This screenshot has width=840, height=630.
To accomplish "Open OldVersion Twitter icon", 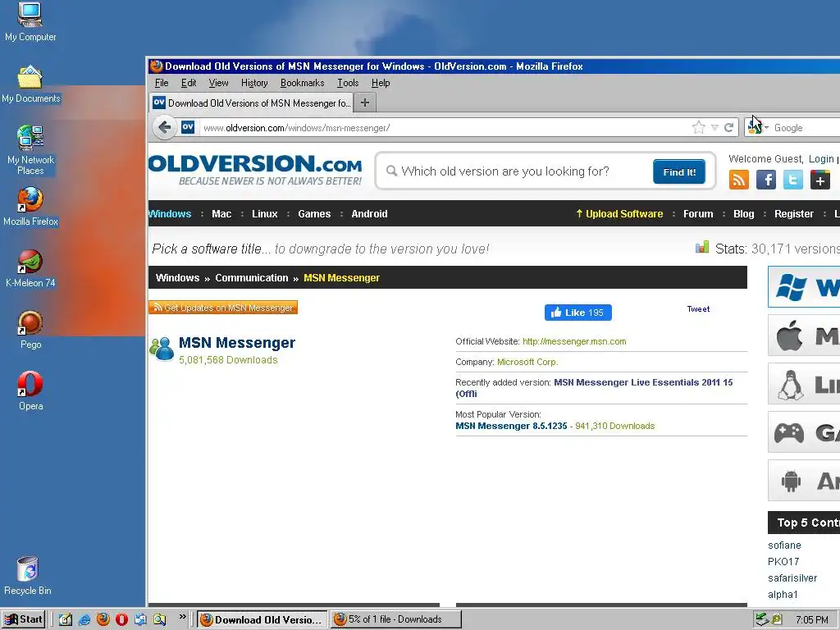I will click(793, 180).
